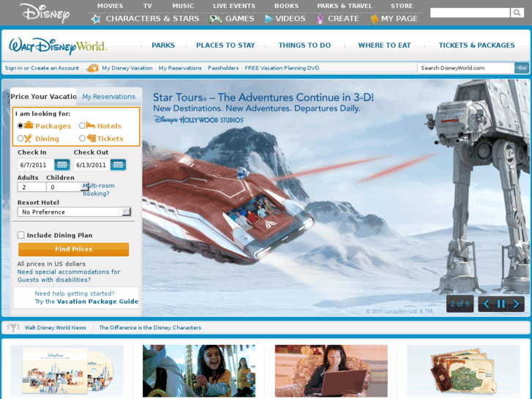Screen dimensions: 532x399
Task: Select the Dining radio button
Action: pyautogui.click(x=20, y=138)
